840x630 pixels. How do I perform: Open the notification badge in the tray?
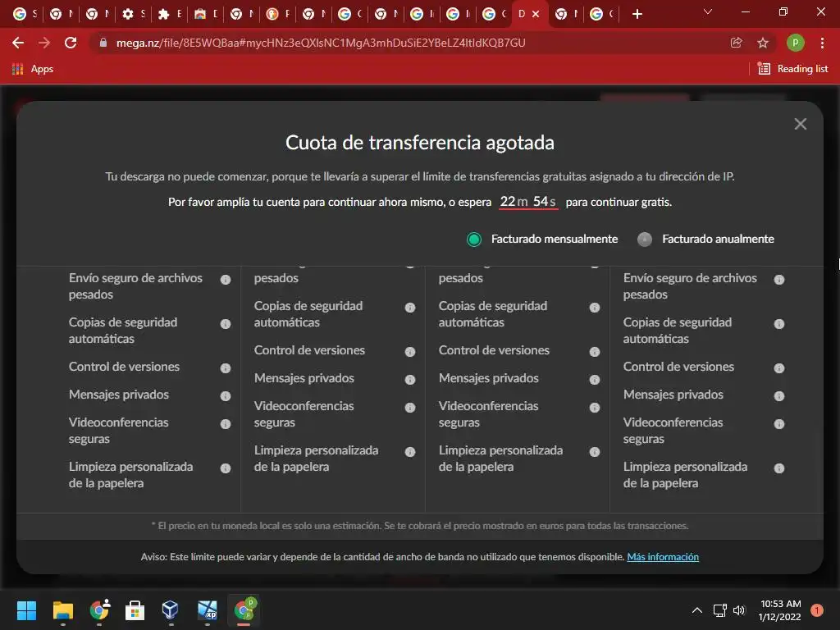click(817, 610)
